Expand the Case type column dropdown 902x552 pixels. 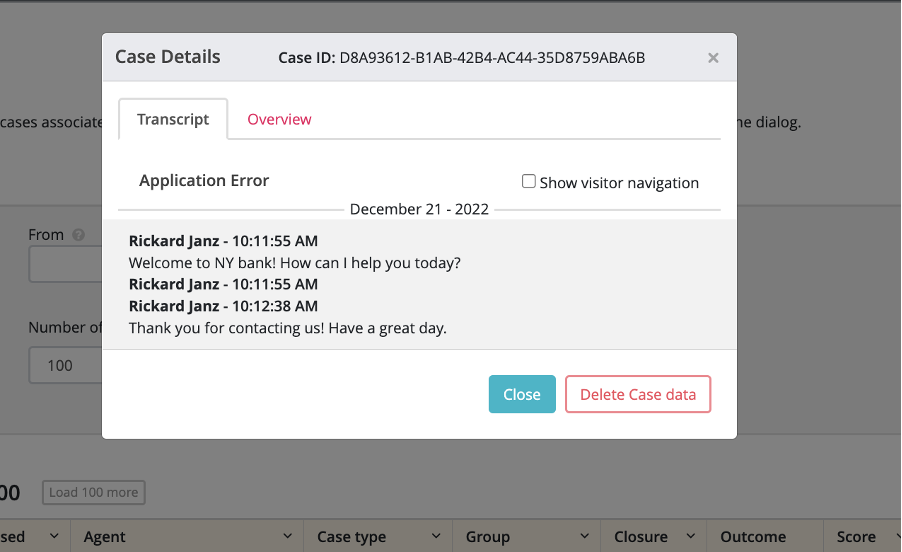click(x=437, y=537)
